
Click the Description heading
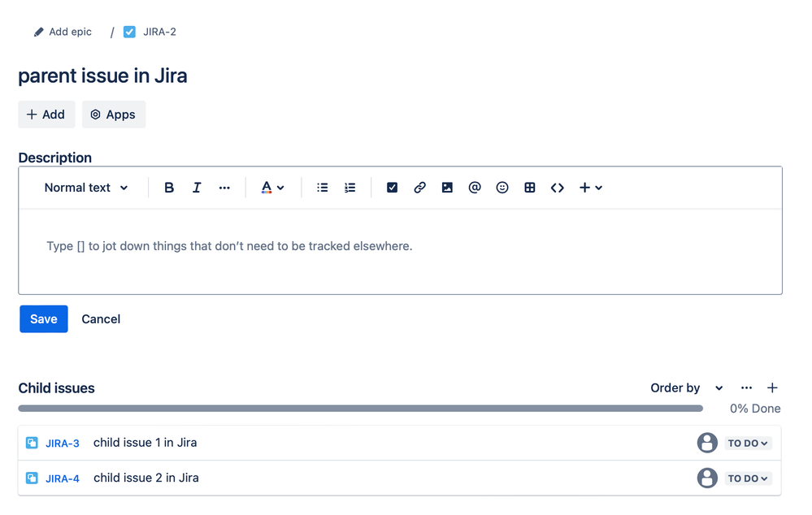[x=55, y=158]
